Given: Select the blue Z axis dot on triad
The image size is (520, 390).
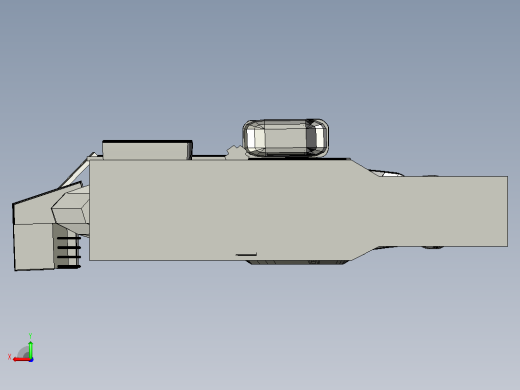Looking at the screenshot, I should (31, 360).
